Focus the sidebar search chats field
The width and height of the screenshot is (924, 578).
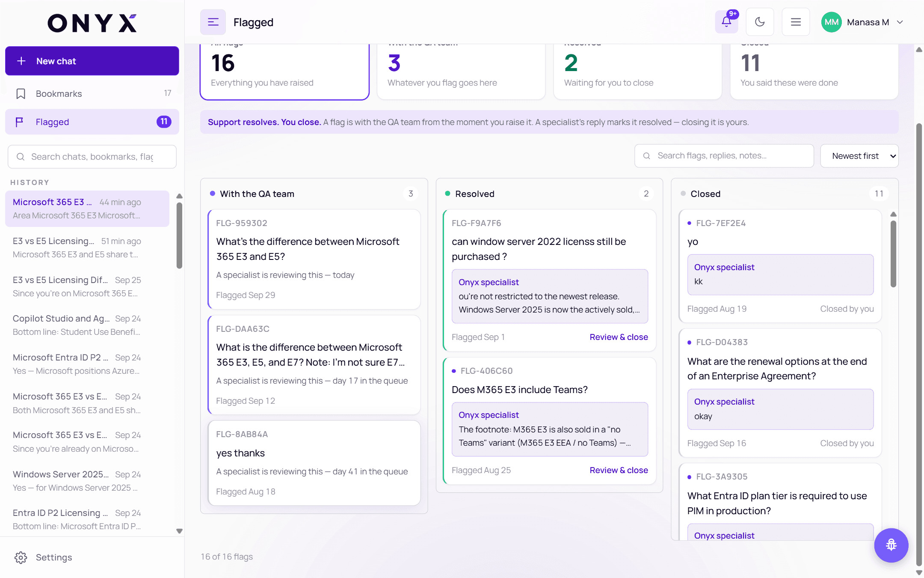(x=92, y=157)
